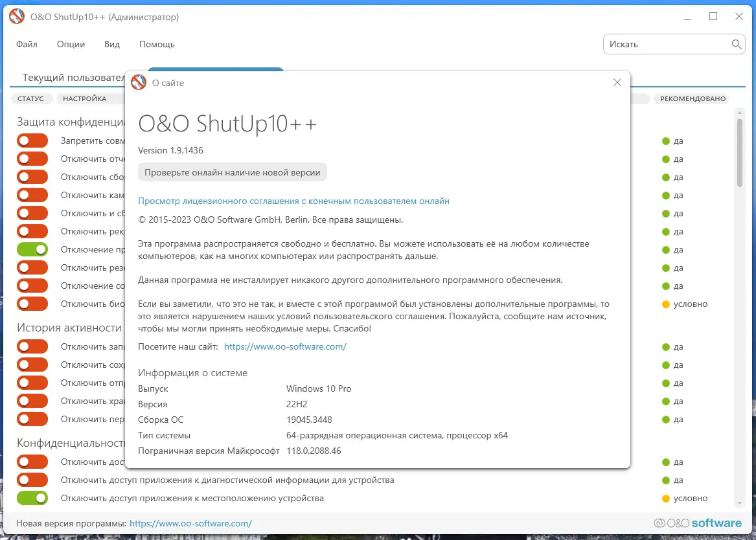Turn off the device location access switch
Viewport: 756px width, 540px height.
32,498
